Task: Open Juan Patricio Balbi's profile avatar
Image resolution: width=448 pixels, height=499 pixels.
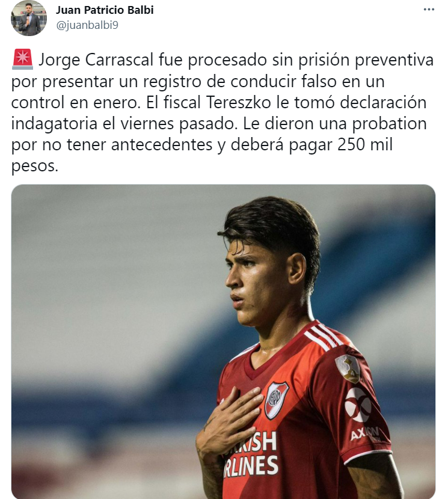Action: 29,18
